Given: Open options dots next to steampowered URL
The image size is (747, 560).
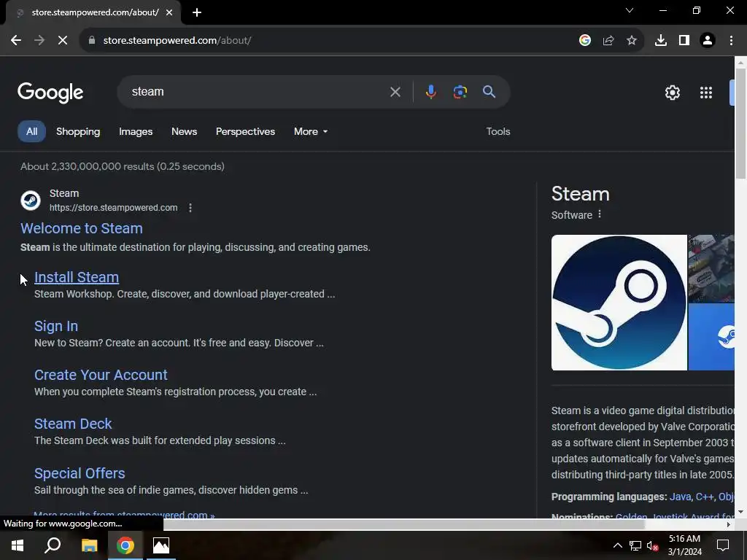Looking at the screenshot, I should tap(190, 208).
